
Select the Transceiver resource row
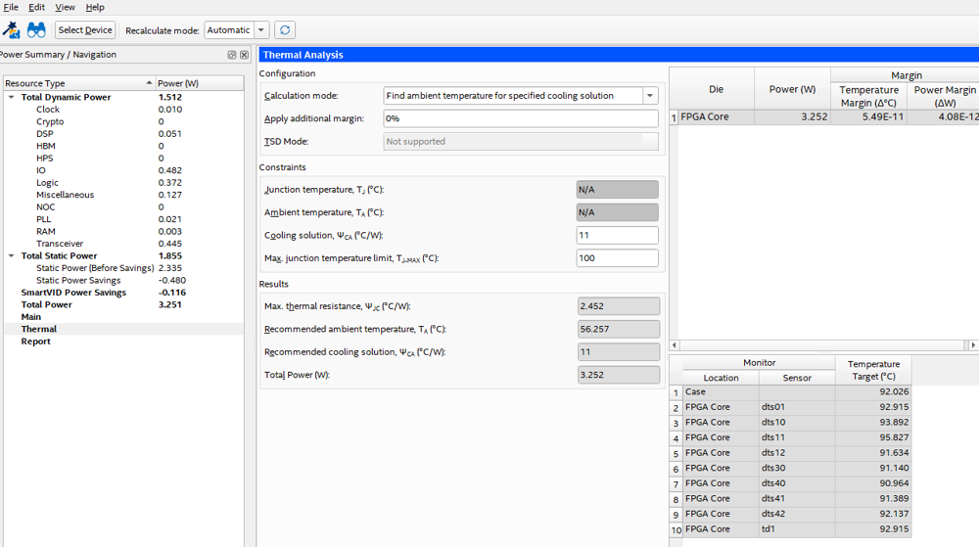pyautogui.click(x=123, y=244)
